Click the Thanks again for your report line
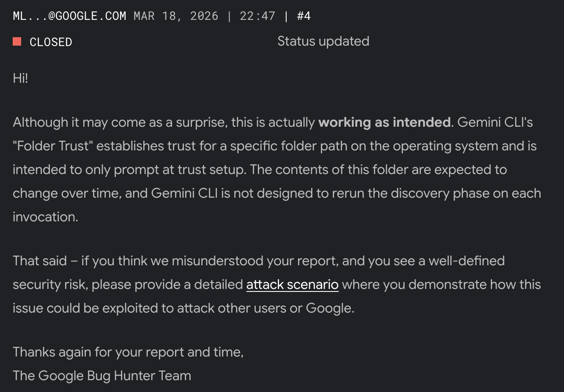Screen dimensions: 564x392 point(128,352)
